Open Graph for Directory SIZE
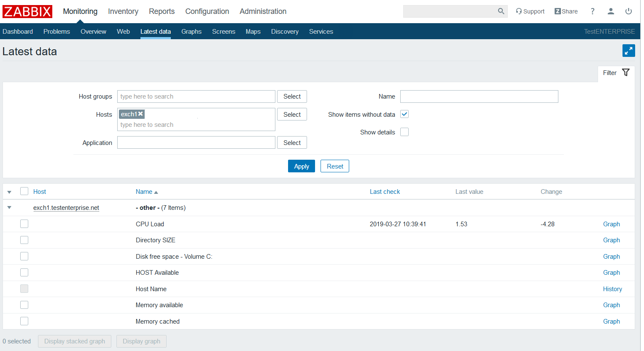The width and height of the screenshot is (644, 351). (611, 240)
